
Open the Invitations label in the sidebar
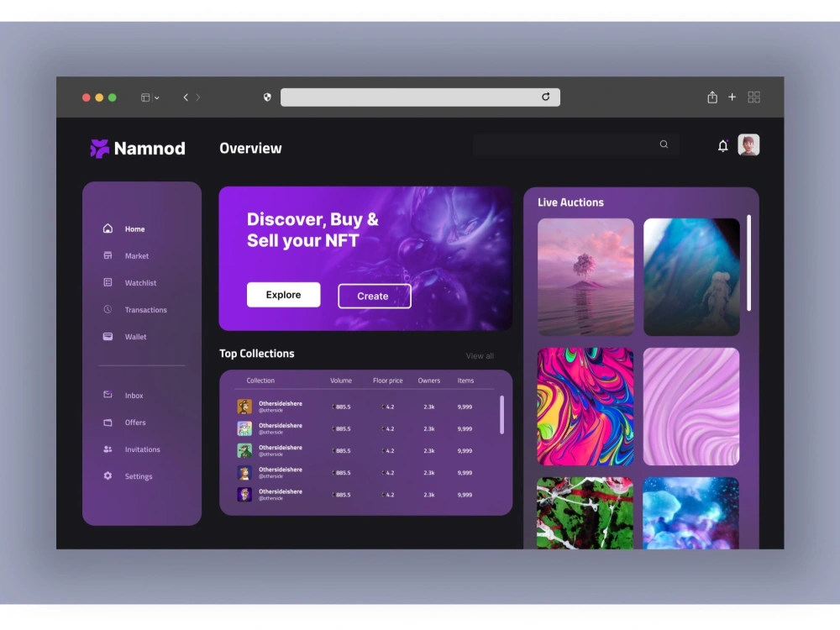point(143,449)
